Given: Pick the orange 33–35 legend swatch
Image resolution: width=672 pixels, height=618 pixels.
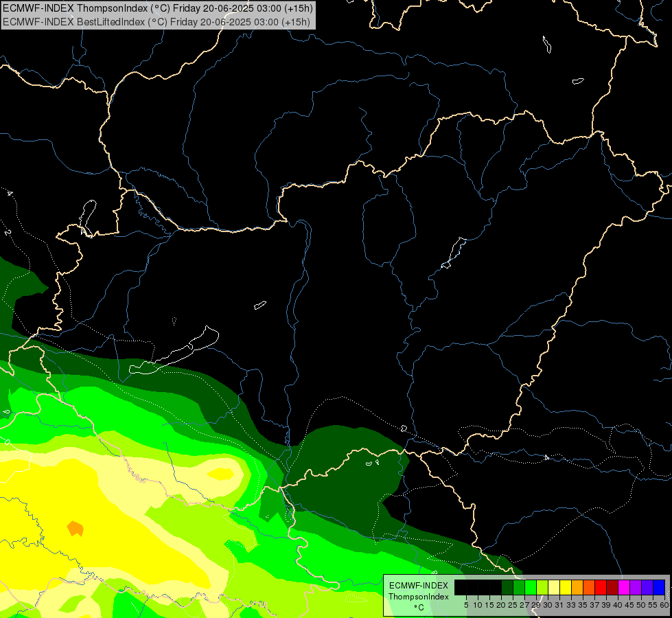Looking at the screenshot, I should click(x=578, y=587).
